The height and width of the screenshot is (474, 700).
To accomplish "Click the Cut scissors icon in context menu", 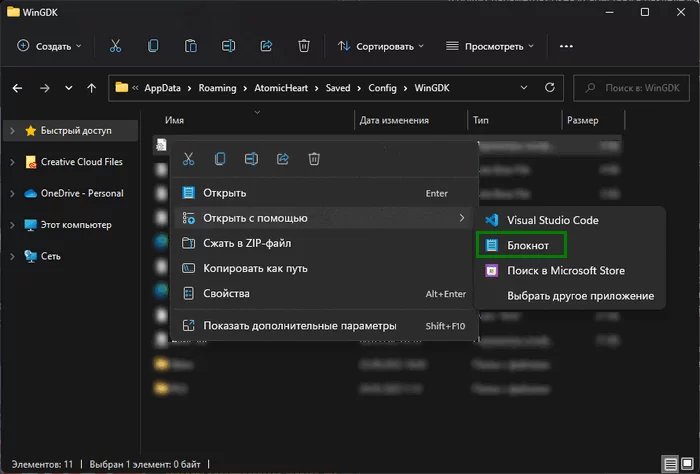I will coord(188,159).
